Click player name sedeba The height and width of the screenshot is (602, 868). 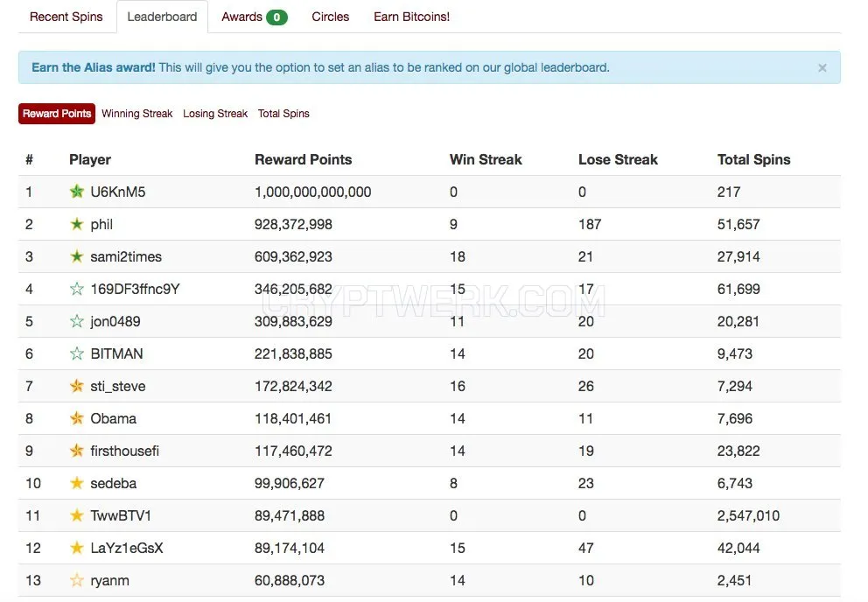point(114,484)
